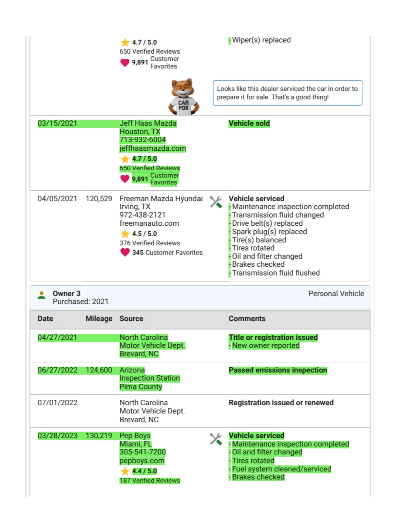This screenshot has height=532, width=399.
Task: Click the Freeman 376 Verified Reviews text
Action: pos(150,243)
